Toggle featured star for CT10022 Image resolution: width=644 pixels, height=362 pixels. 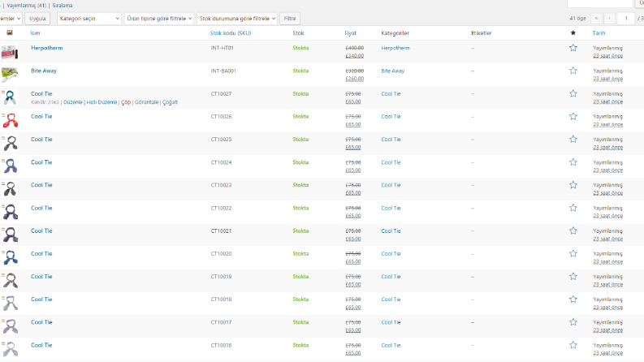573,208
